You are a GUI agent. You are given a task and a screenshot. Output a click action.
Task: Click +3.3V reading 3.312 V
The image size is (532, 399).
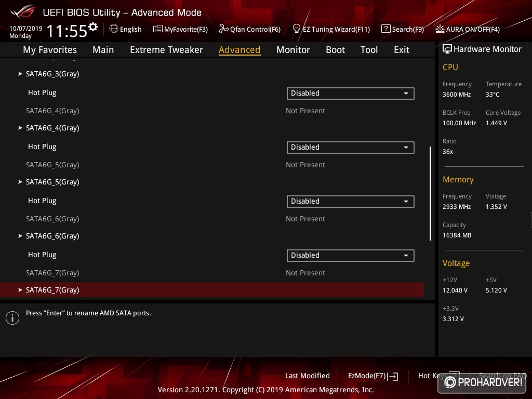tap(453, 319)
